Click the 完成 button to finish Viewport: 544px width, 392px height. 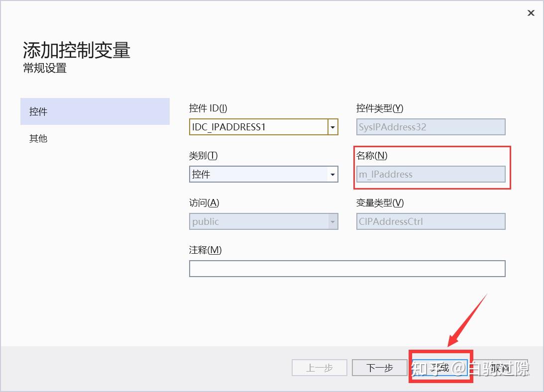pos(440,368)
